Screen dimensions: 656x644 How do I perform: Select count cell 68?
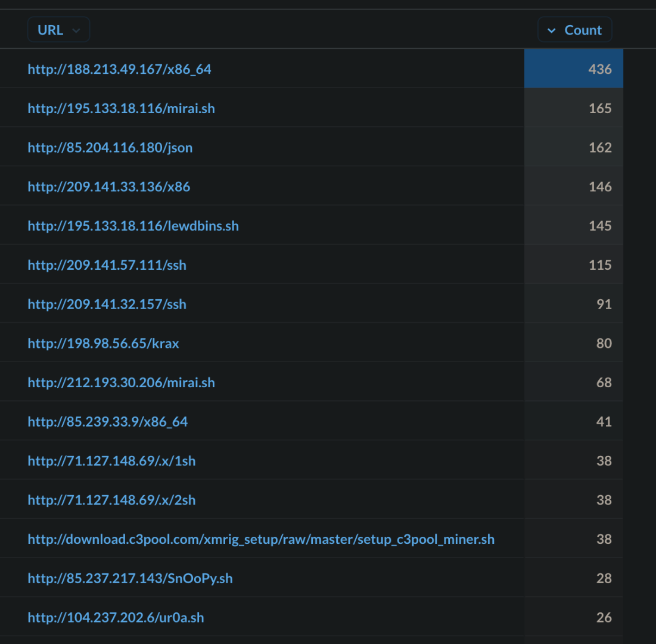[574, 382]
